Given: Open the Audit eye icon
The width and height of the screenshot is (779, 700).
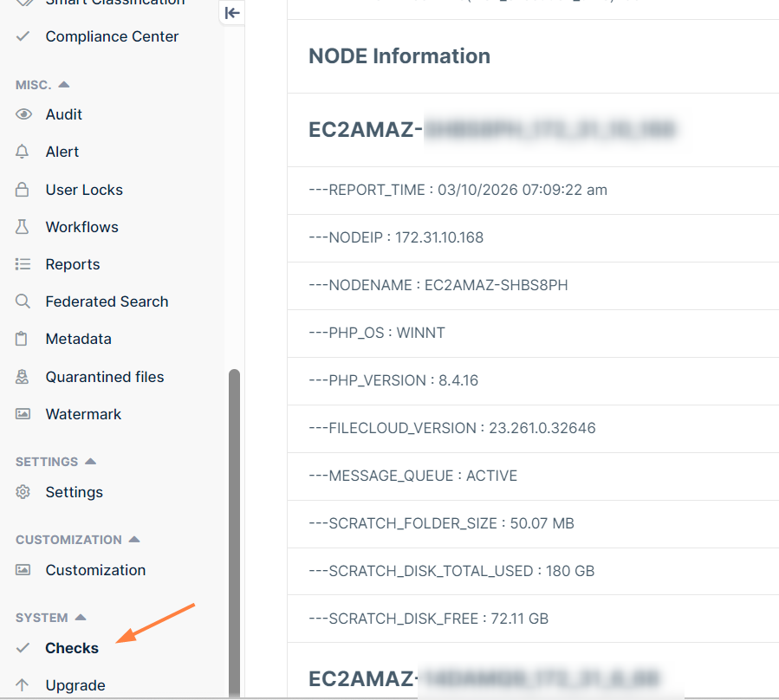Looking at the screenshot, I should pyautogui.click(x=22, y=113).
